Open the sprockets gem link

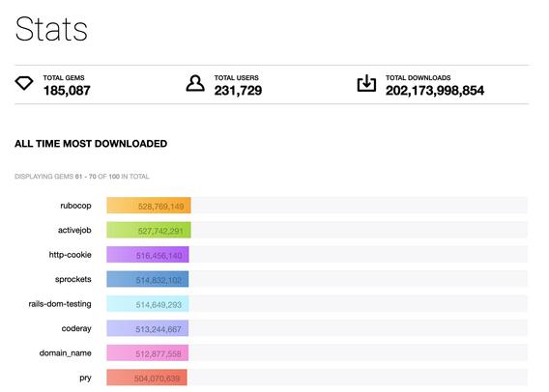pyautogui.click(x=73, y=279)
